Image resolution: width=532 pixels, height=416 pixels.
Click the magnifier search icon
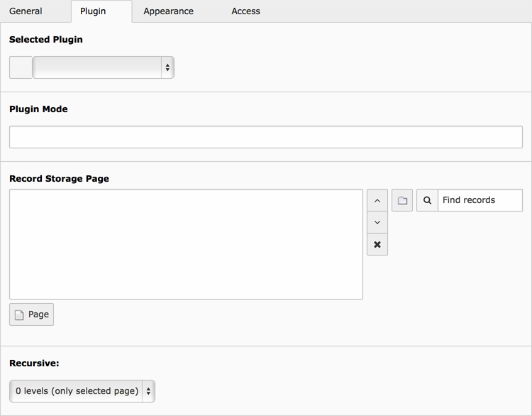[x=427, y=200]
